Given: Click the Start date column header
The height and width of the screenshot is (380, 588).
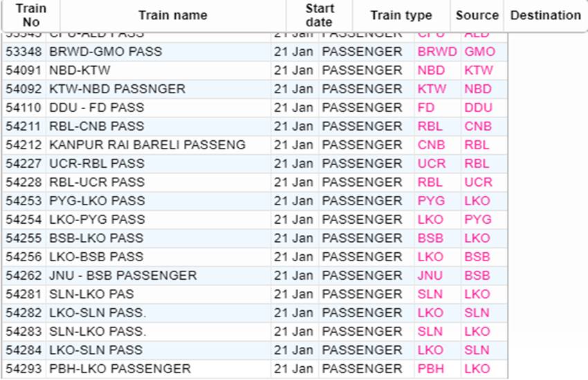Looking at the screenshot, I should coord(319,15).
